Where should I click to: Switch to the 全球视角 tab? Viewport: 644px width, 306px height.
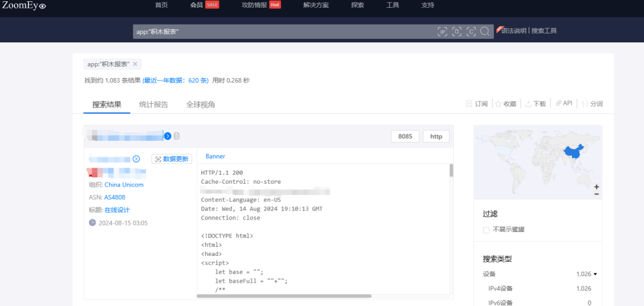click(x=200, y=104)
